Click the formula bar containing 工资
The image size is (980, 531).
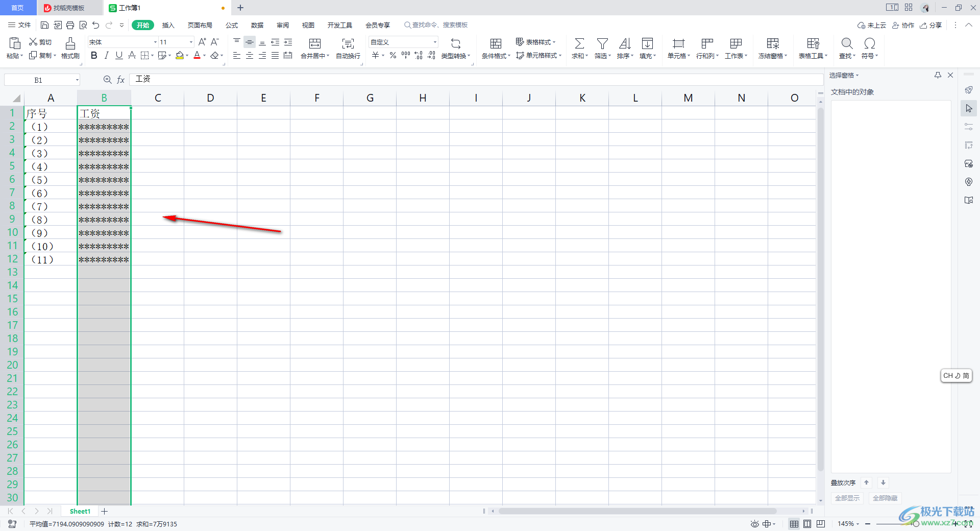pyautogui.click(x=476, y=80)
